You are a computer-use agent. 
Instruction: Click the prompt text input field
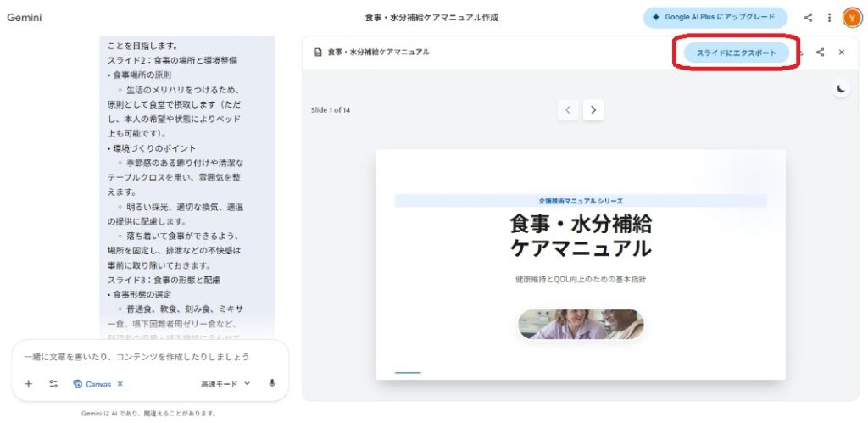pyautogui.click(x=148, y=357)
